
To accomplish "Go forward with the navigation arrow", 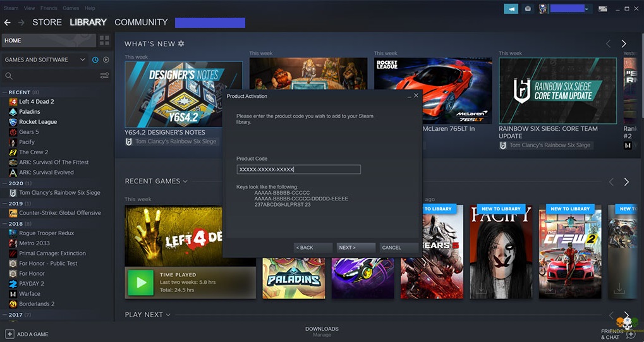I will [21, 23].
